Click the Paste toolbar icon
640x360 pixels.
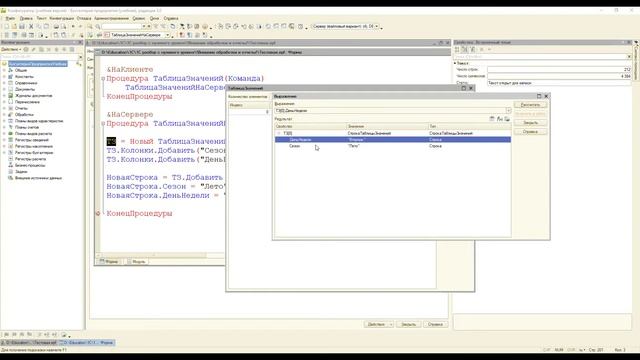pos(46,27)
